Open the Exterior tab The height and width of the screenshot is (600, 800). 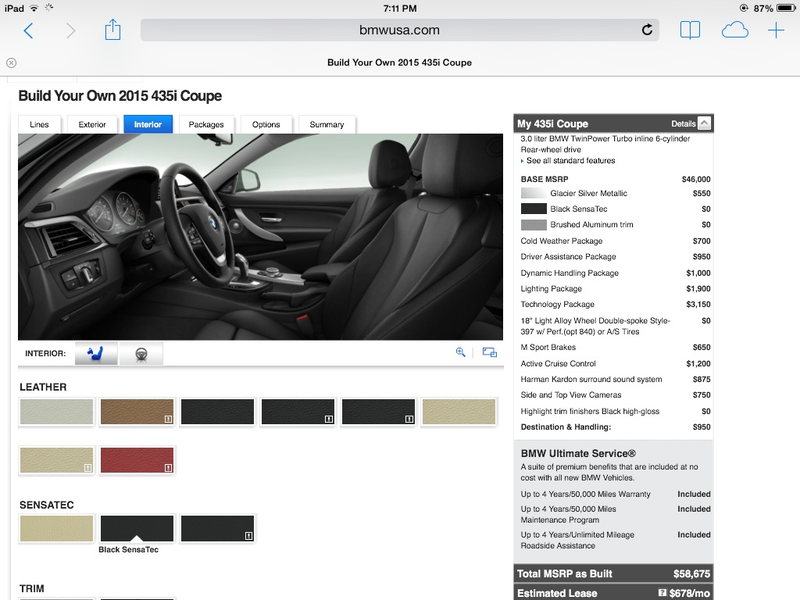92,124
